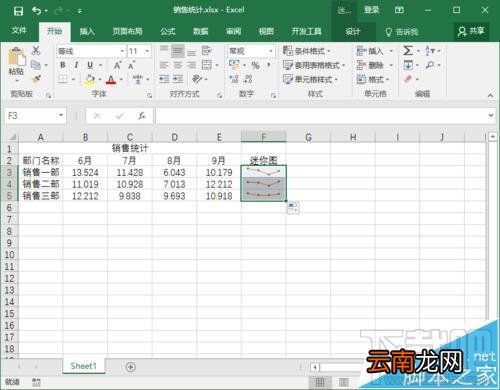500x390 pixels.
Task: Open accounting number format icon
Action: point(234,65)
